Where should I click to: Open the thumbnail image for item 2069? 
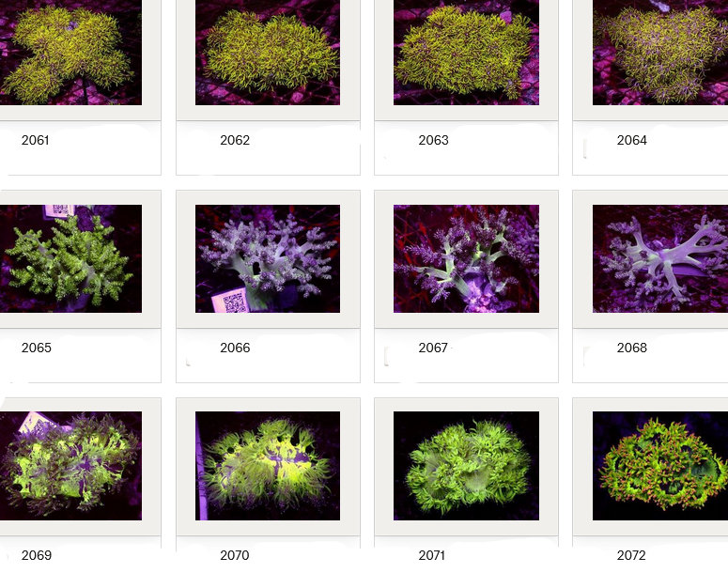(x=70, y=465)
